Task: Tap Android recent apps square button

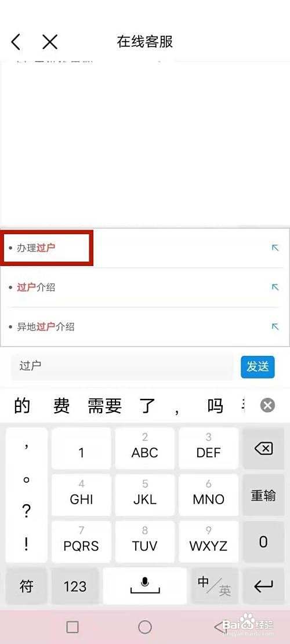Action: pos(72,627)
